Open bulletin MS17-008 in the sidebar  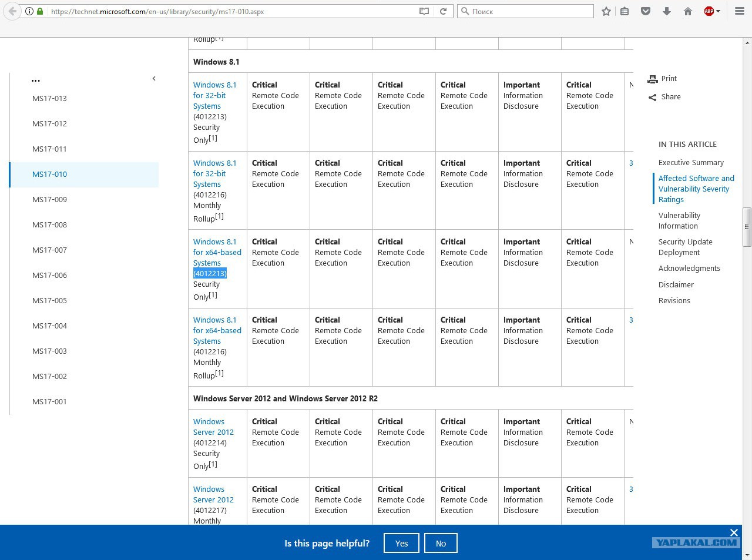click(x=49, y=224)
